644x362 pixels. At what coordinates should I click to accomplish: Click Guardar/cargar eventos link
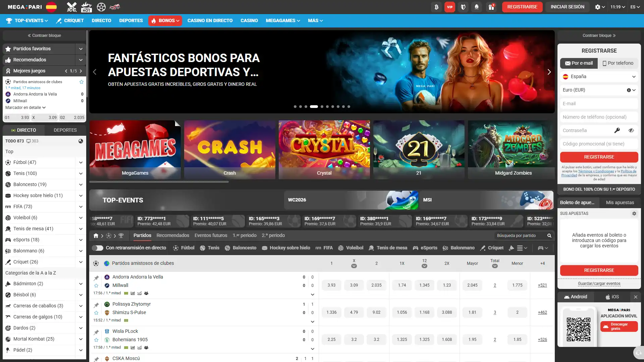click(x=599, y=284)
